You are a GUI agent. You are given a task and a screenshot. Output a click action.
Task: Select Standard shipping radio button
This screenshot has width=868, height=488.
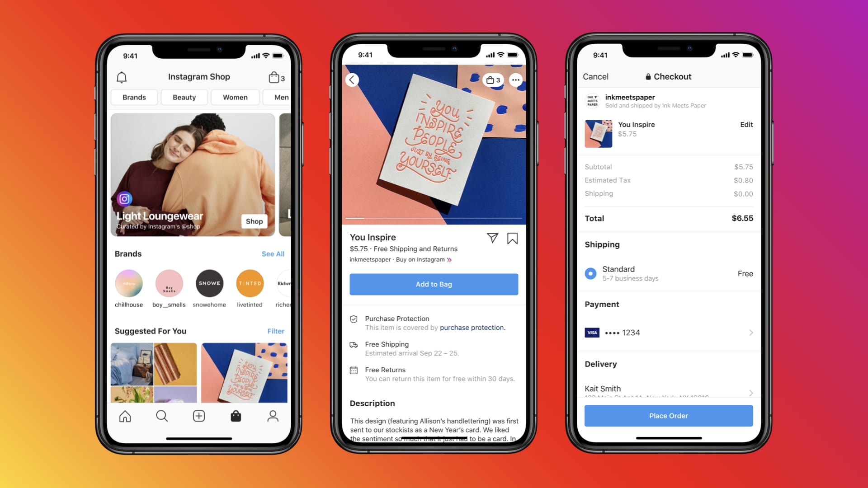pyautogui.click(x=589, y=273)
